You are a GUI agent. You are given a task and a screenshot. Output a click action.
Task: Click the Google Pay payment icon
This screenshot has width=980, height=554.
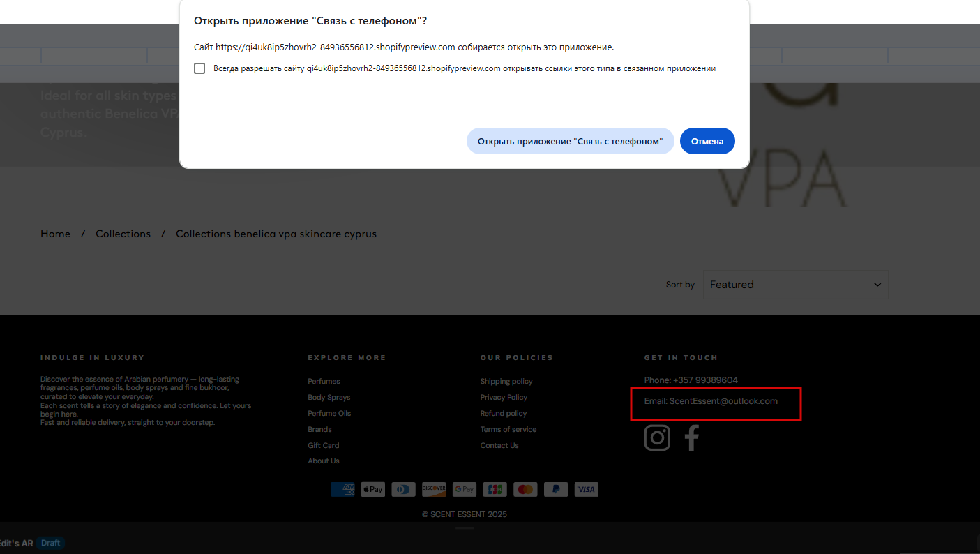click(x=465, y=490)
